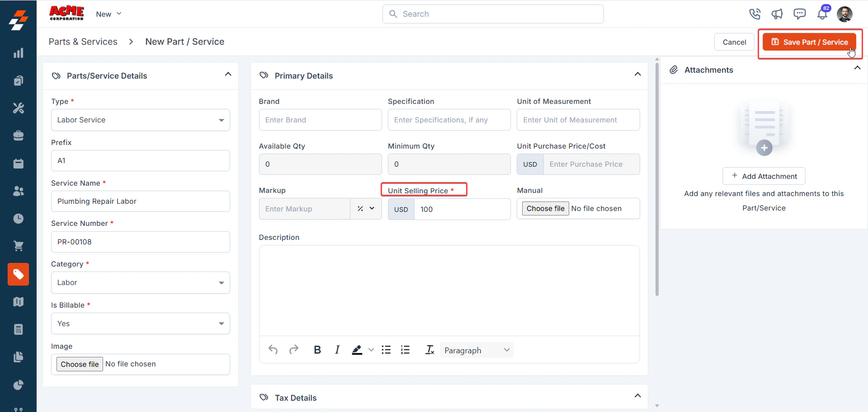
Task: Click the Prefix input field
Action: [x=140, y=161]
